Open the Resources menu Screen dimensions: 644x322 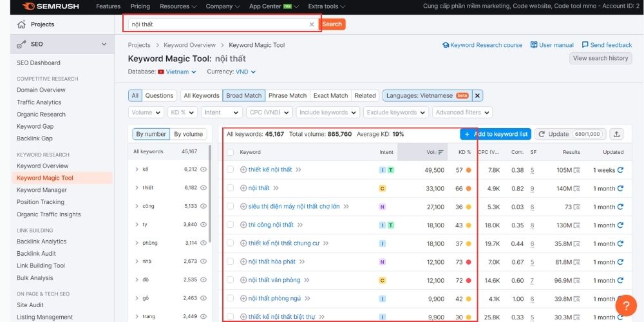[178, 6]
